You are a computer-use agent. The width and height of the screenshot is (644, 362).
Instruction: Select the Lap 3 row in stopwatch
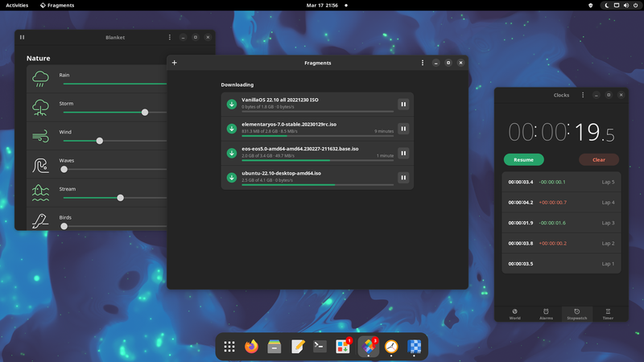click(x=561, y=223)
